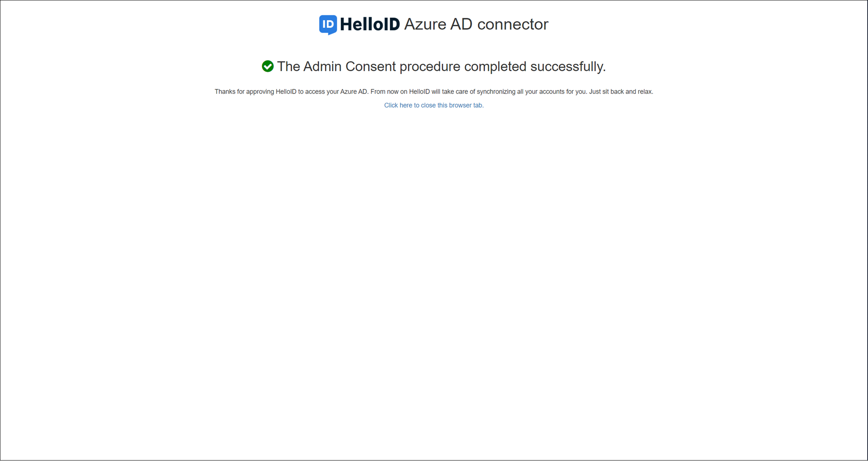Click 'Thanks for approving' at the paragraph start
Viewport: 868px width, 461px height.
coord(244,92)
